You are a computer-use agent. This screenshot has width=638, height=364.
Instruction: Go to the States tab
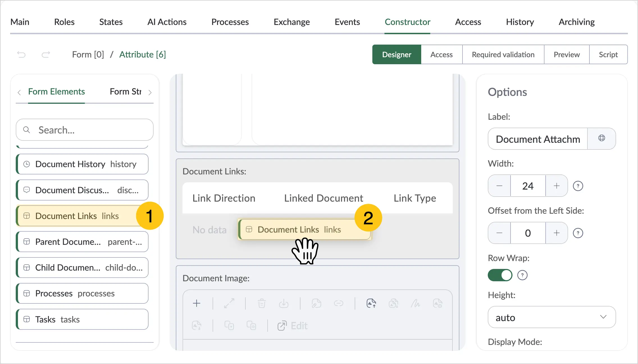pyautogui.click(x=111, y=22)
